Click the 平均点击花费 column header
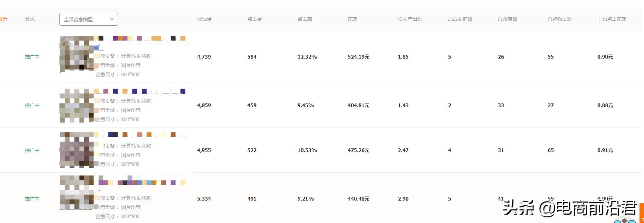The height and width of the screenshot is (223, 644). coord(611,19)
